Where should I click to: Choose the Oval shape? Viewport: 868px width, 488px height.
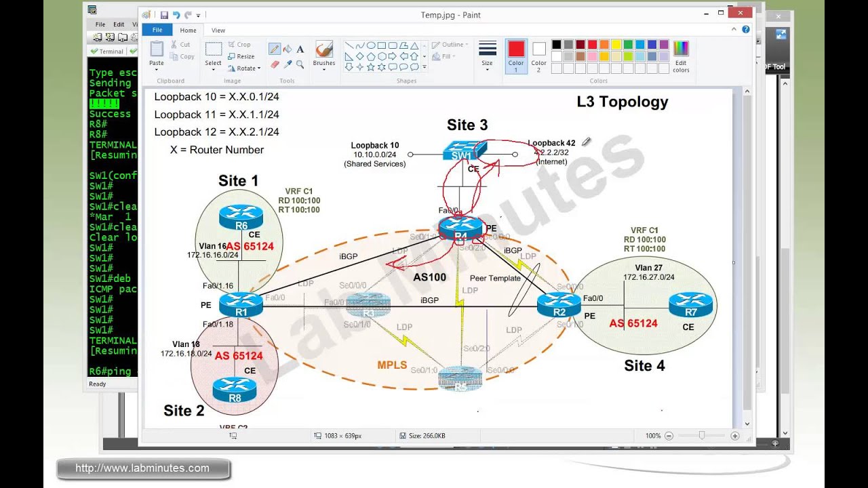[x=371, y=46]
